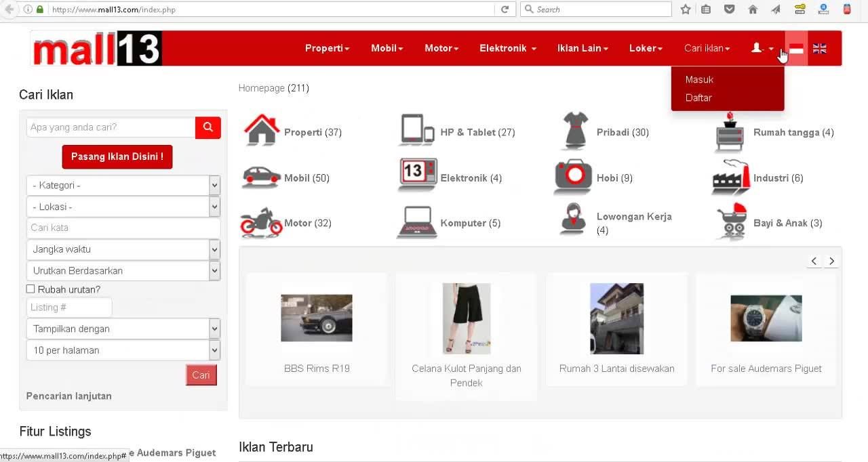Click the Industri factory category icon
The width and height of the screenshot is (868, 462).
point(730,177)
